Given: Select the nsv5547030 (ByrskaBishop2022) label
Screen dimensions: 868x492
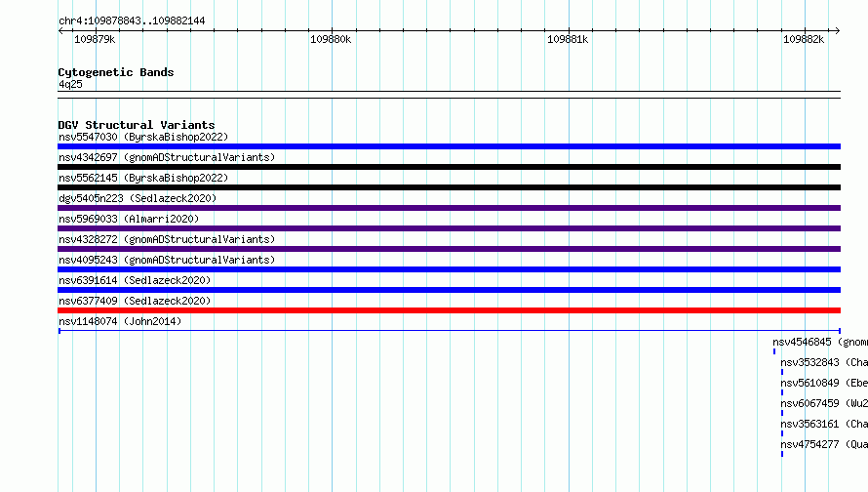Looking at the screenshot, I should (143, 137).
